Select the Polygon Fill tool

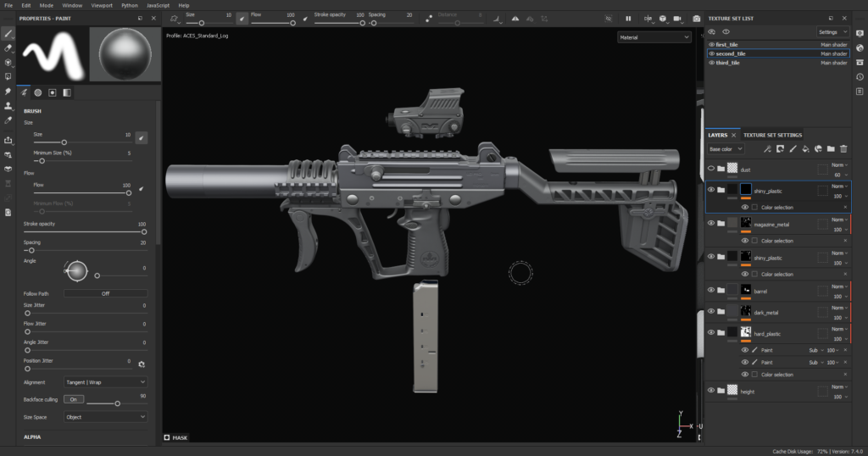coord(8,77)
